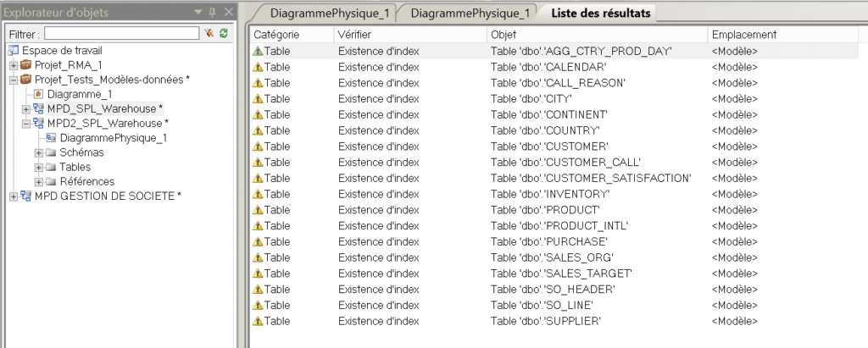
Task: Expand the Schémas folder
Action: coord(38,152)
